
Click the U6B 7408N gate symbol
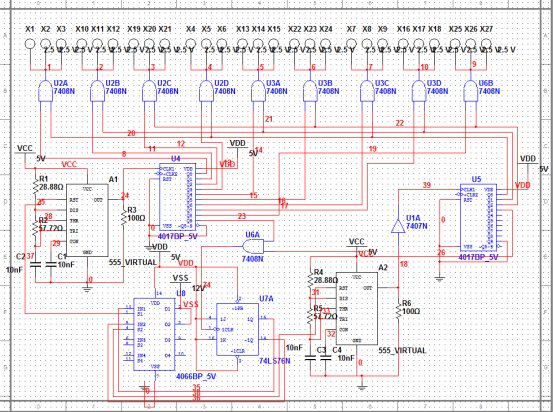point(471,91)
